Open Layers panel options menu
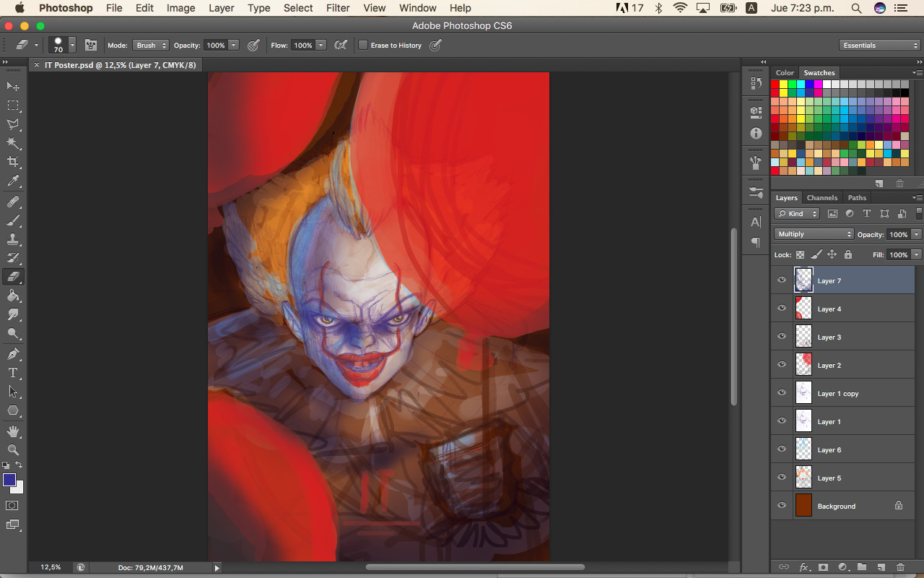The image size is (924, 578). [x=918, y=197]
